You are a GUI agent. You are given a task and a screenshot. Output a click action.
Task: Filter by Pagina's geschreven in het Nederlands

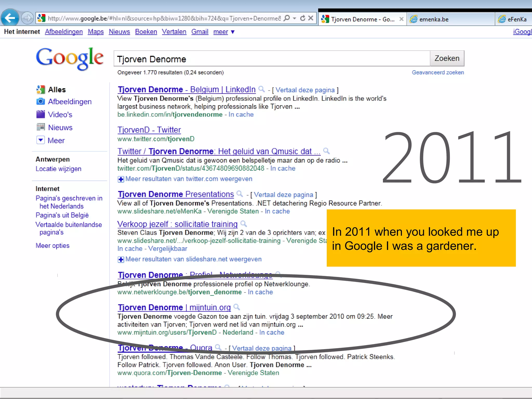point(69,202)
